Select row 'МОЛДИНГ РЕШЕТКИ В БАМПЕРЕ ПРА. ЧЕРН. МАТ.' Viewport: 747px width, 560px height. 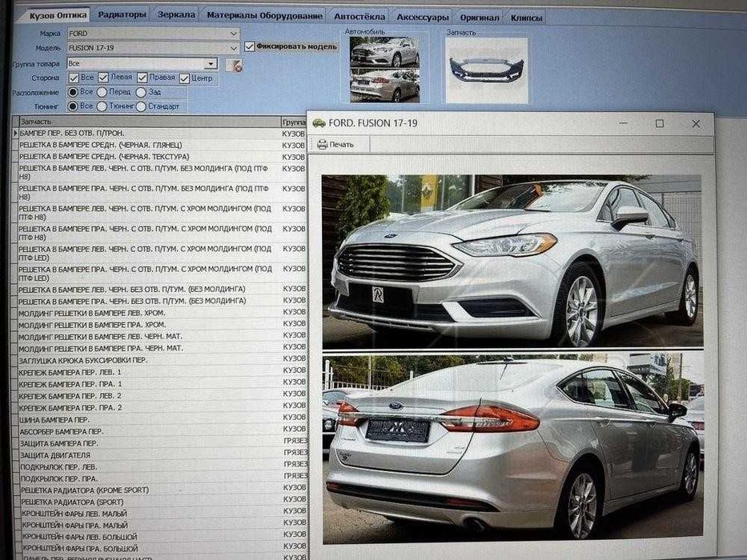pyautogui.click(x=161, y=348)
